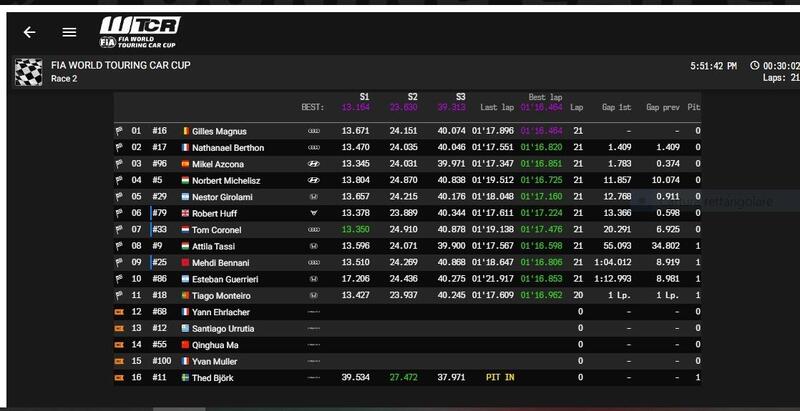Click best S3 sector value 39.313
Viewport: 800px width, 411px height.
(452, 107)
